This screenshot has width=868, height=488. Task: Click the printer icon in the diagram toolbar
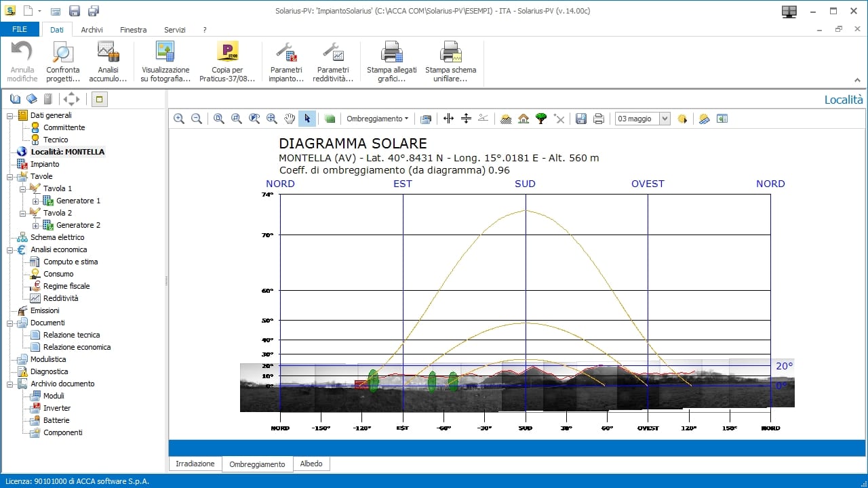click(x=599, y=119)
